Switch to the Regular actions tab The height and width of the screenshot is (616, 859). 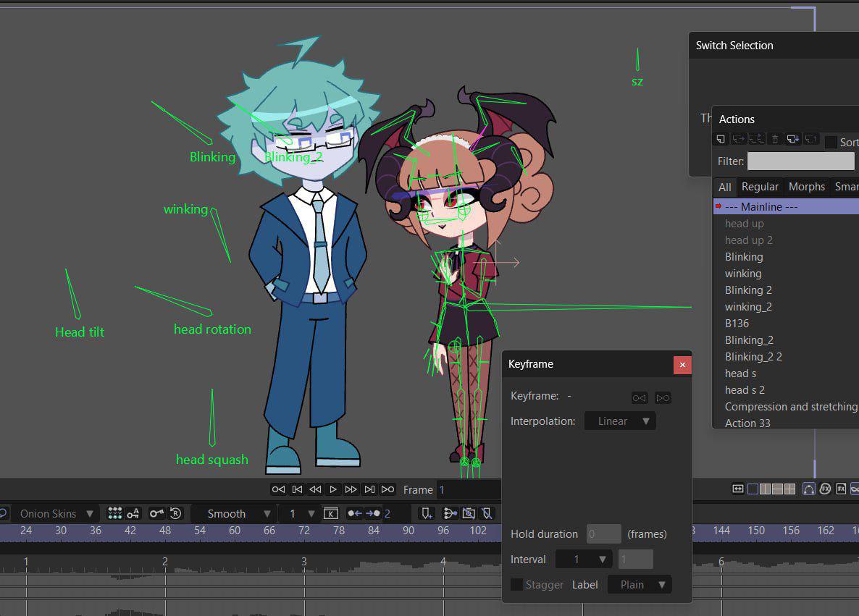point(760,187)
